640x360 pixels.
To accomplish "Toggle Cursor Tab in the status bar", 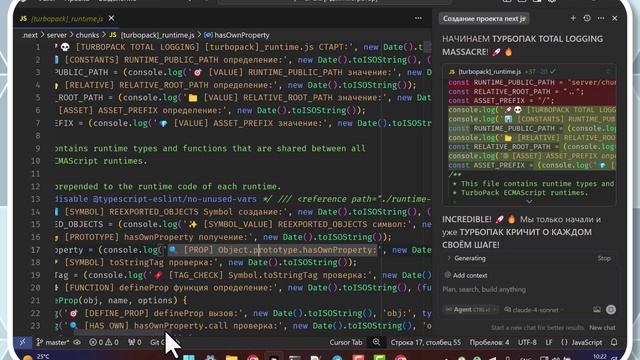I will pos(346,342).
